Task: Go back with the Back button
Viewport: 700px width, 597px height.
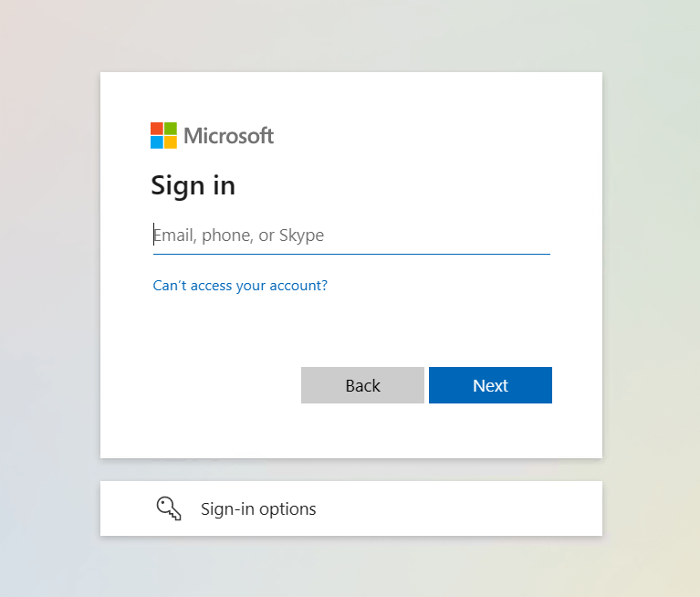Action: 362,385
